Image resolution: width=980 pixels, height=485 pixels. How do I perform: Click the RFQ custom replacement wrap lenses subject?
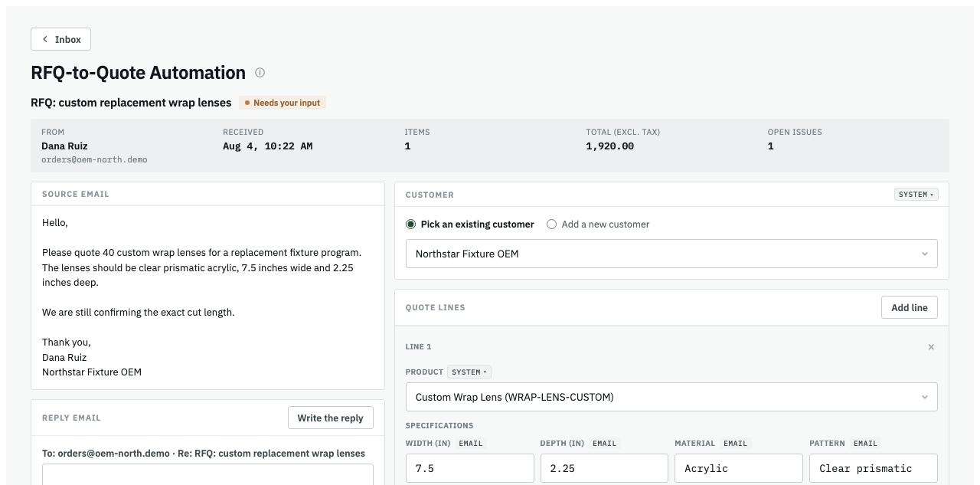click(x=131, y=103)
